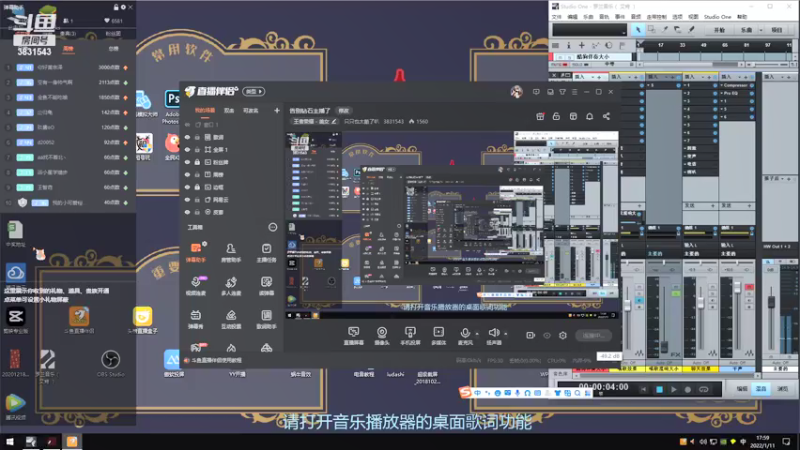Open OBS Studio desktop icon
The height and width of the screenshot is (450, 800).
pyautogui.click(x=110, y=363)
